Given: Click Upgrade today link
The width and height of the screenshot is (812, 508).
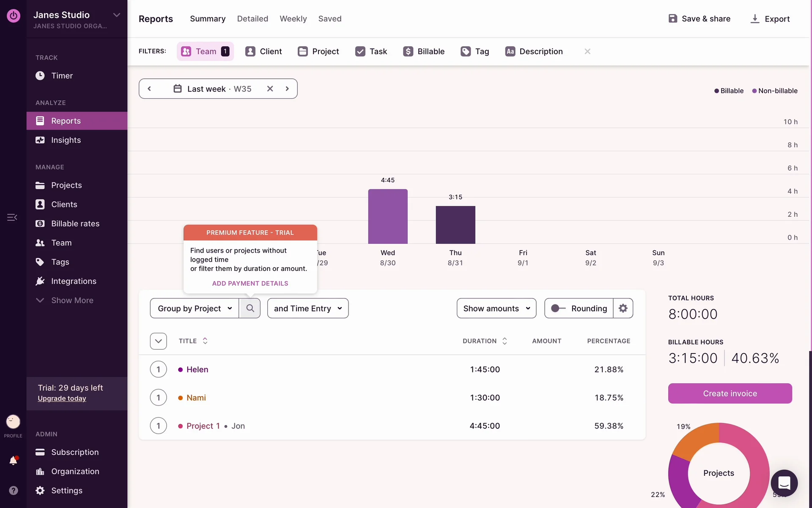Looking at the screenshot, I should (x=62, y=398).
